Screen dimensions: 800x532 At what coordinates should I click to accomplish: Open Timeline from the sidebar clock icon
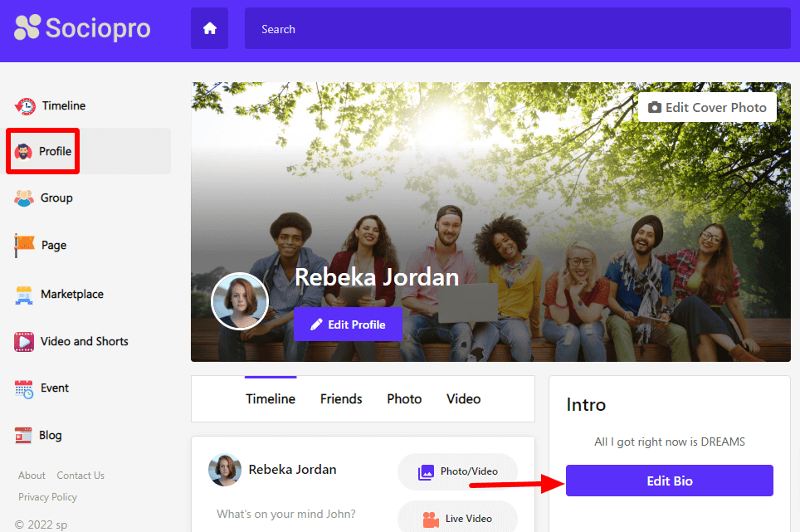point(25,106)
